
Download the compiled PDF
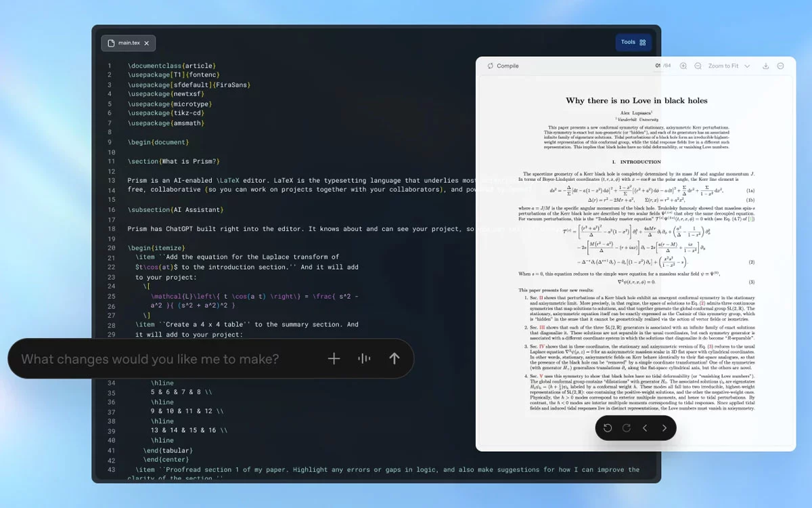point(765,66)
